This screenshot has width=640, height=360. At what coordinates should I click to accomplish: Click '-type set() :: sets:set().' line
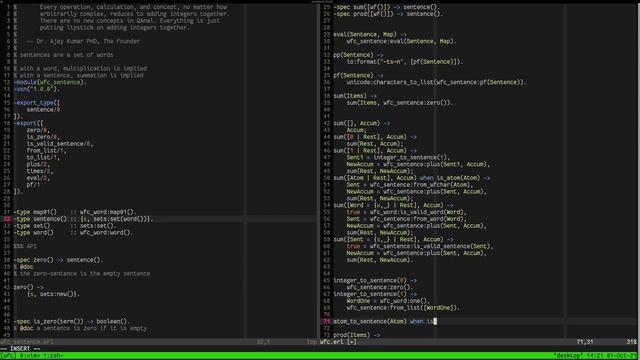point(65,226)
